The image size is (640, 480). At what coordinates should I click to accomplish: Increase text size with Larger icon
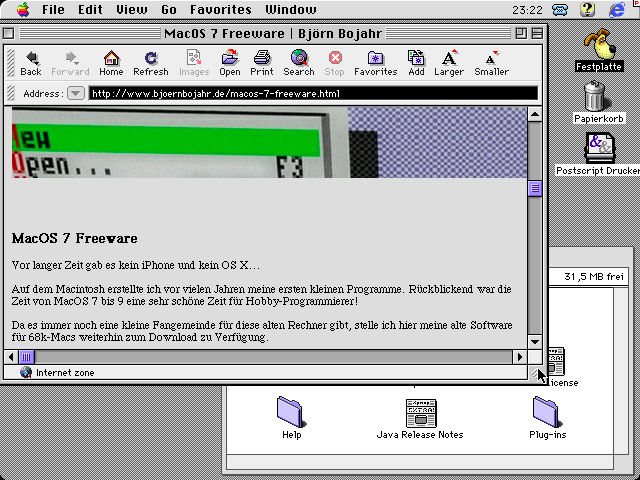point(449,63)
